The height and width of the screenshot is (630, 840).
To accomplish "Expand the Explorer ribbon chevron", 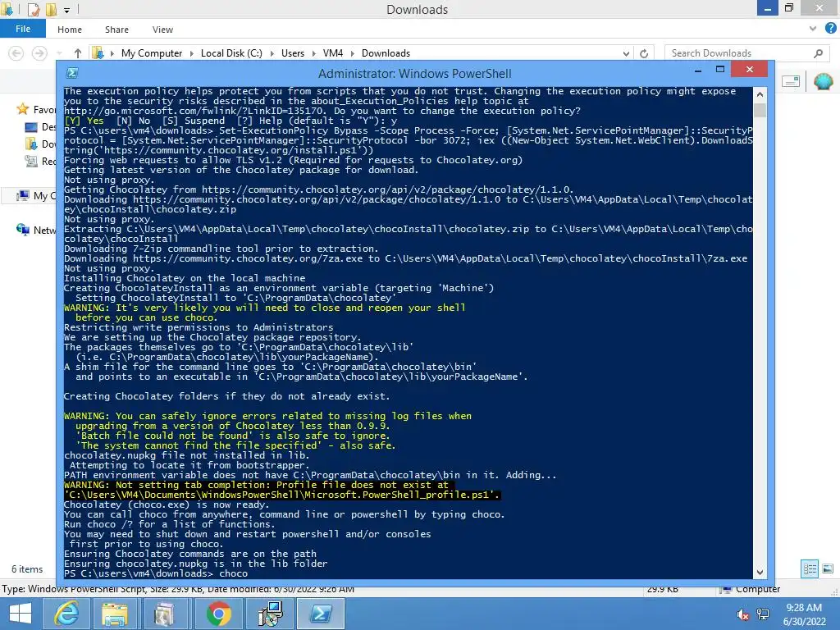I will click(x=813, y=29).
